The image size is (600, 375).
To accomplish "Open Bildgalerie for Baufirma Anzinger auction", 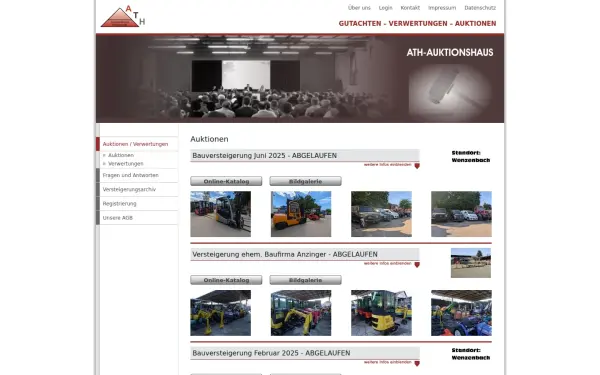I will coord(305,280).
